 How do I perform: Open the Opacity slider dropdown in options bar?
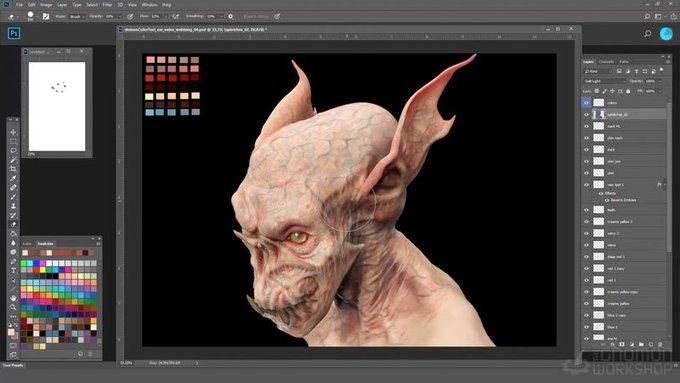pos(120,16)
